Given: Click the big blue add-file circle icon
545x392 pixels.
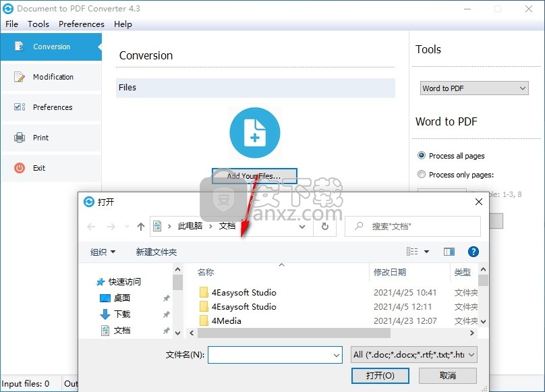Looking at the screenshot, I should (x=255, y=133).
